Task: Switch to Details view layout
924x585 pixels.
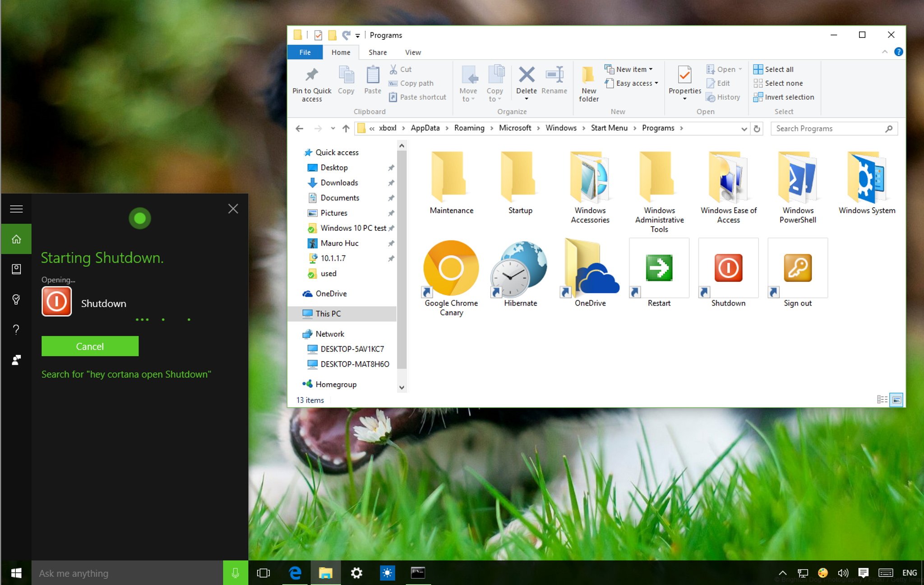Action: (882, 399)
